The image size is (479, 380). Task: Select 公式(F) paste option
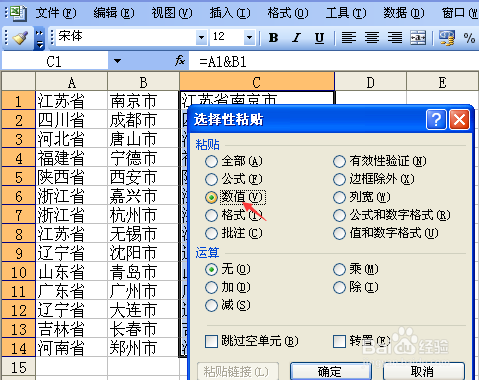(234, 179)
